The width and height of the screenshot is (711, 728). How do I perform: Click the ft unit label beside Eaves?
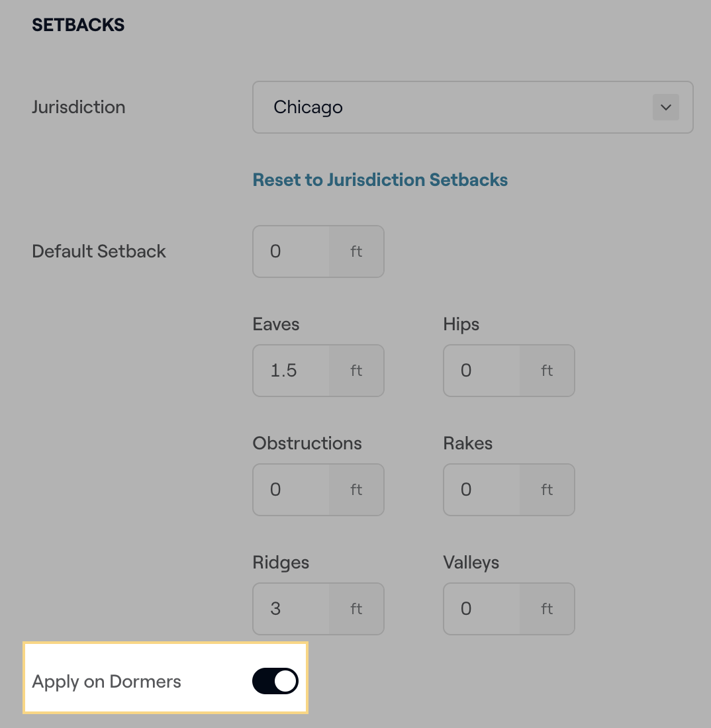[356, 371]
